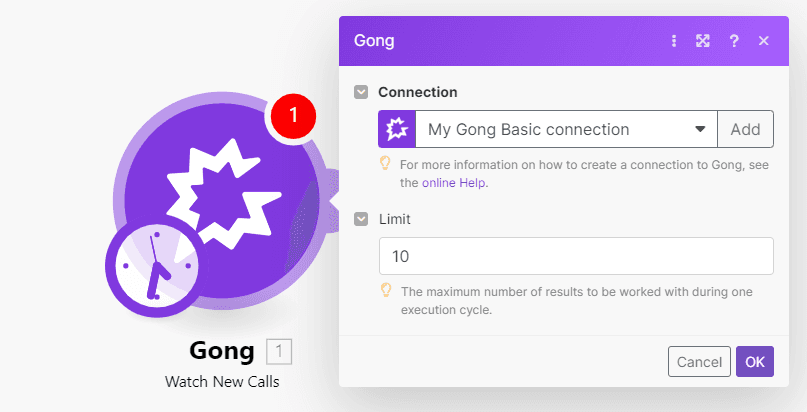Click the lightbulb hint under Limit
807x412 pixels.
385,291
